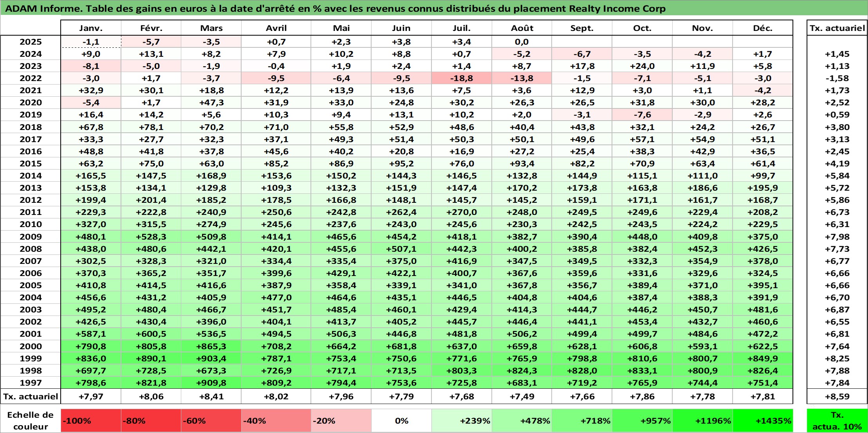
Task: Click the cell with value +201,4
Action: (x=151, y=200)
